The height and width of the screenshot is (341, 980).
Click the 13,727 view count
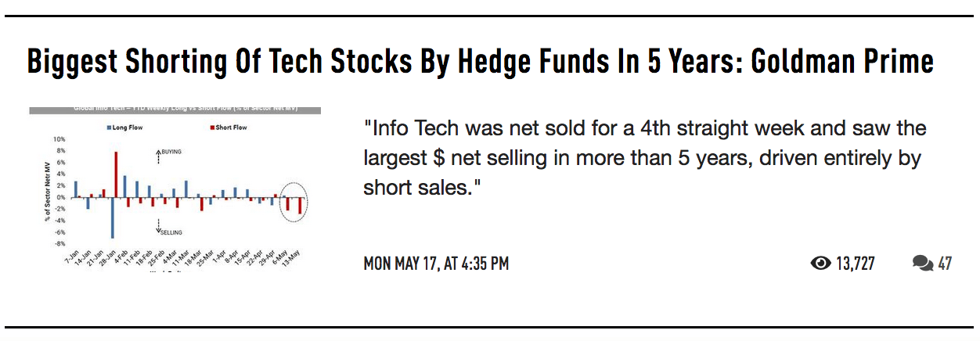click(855, 264)
